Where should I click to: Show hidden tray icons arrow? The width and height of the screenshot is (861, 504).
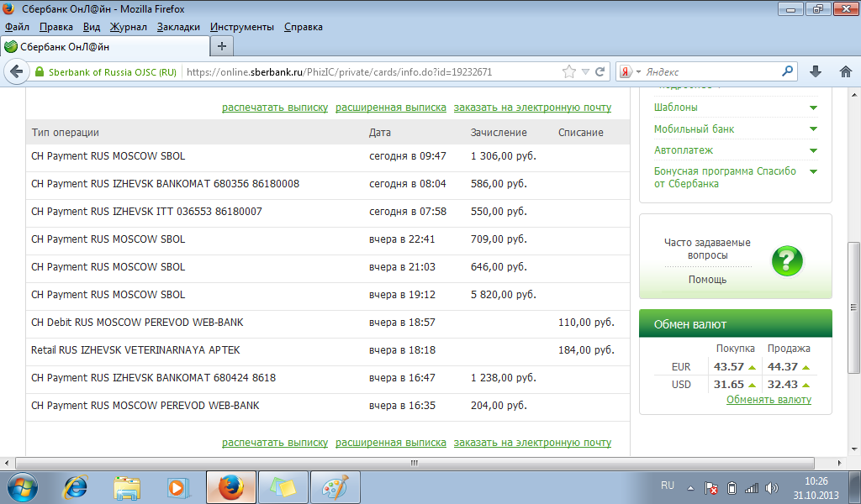(691, 487)
